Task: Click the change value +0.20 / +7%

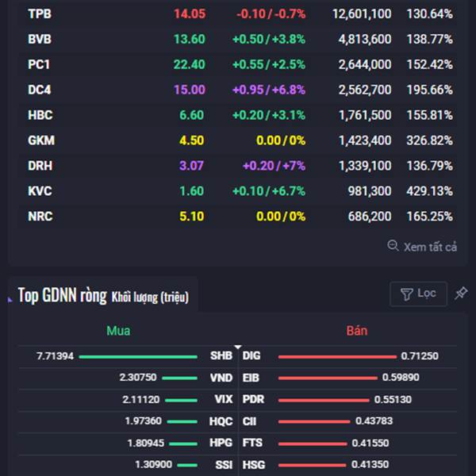Action: [x=274, y=166]
